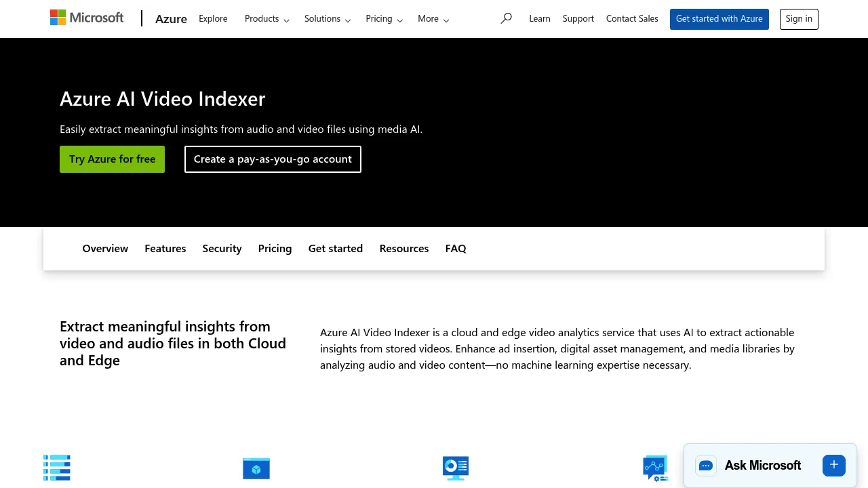This screenshot has width=868, height=488.
Task: Click the blue list rows feature icon
Action: tap(57, 468)
